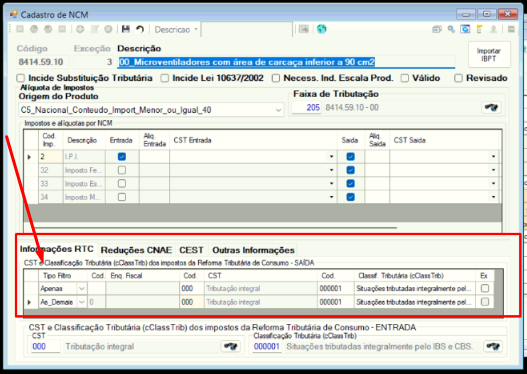Click the undo arrow icon
The width and height of the screenshot is (527, 374).
[x=140, y=29]
